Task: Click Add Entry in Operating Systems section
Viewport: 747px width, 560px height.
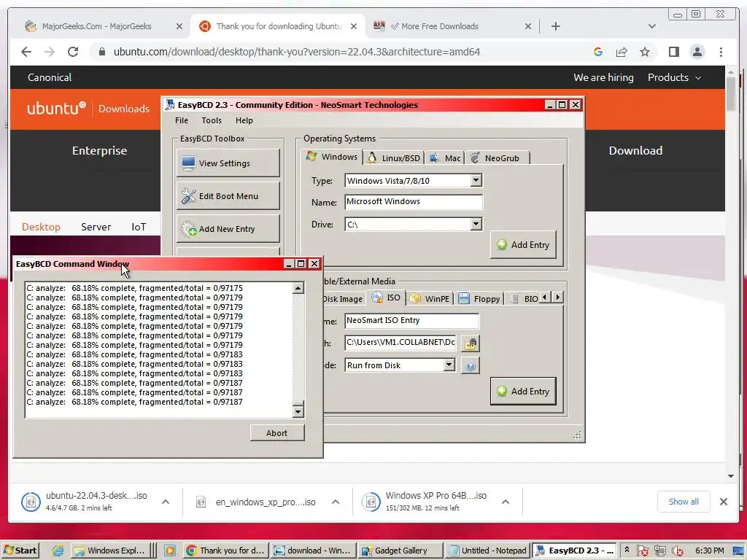Action: (x=523, y=245)
